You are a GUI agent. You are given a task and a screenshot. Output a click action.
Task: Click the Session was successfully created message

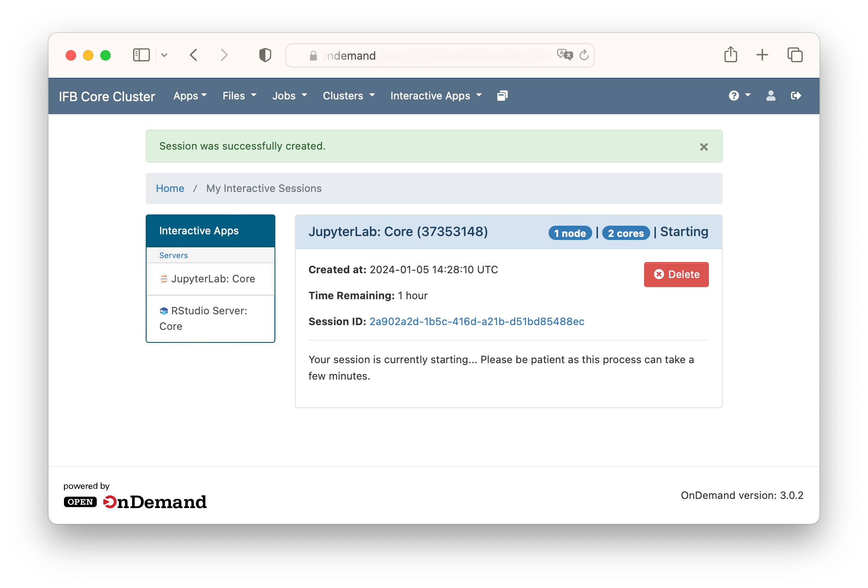(242, 146)
